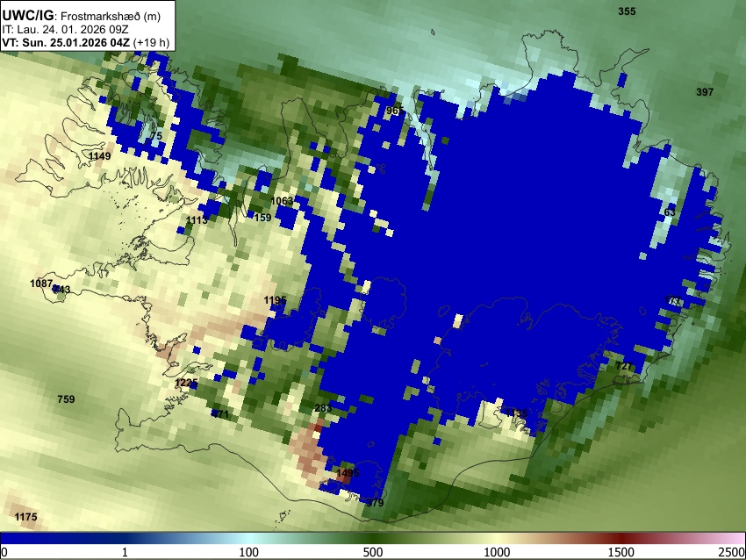Click the '(+19 h)' forecast offset text
Viewport: 746px width, 560px height.
[x=151, y=42]
